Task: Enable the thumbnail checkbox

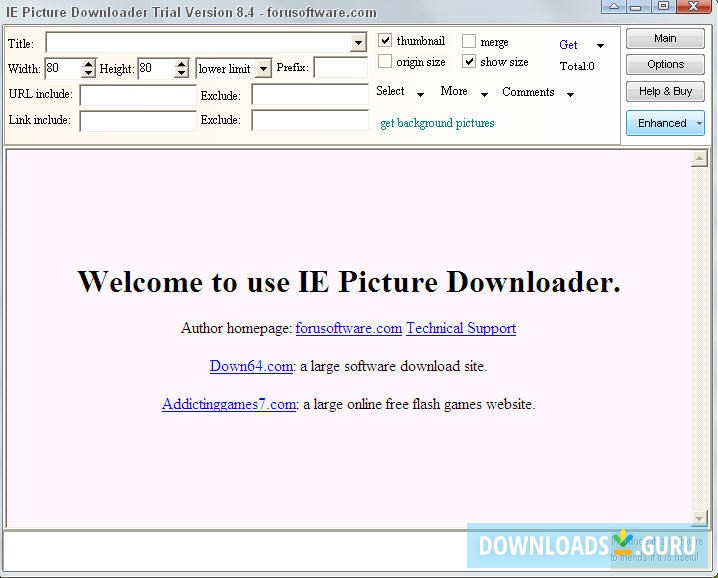Action: pos(385,40)
